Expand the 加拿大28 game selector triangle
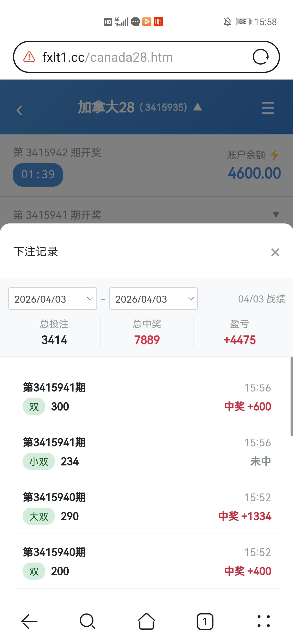This screenshot has width=293, height=644. [198, 107]
